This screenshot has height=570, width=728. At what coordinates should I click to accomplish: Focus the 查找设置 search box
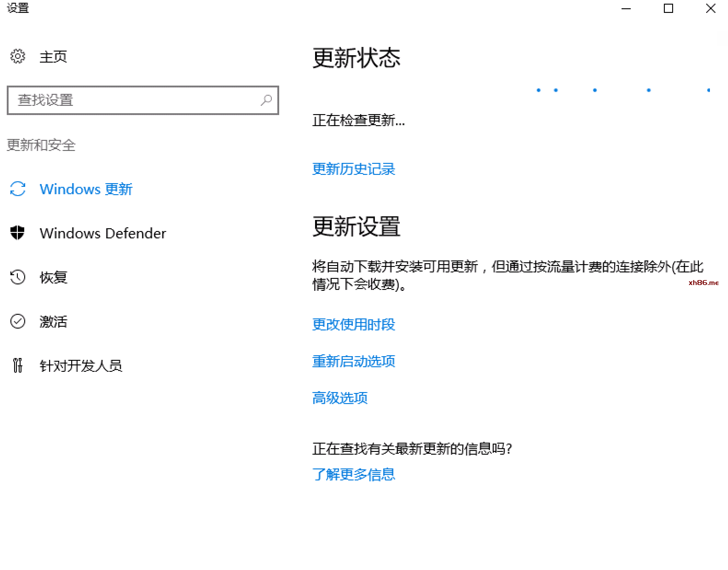coord(133,100)
